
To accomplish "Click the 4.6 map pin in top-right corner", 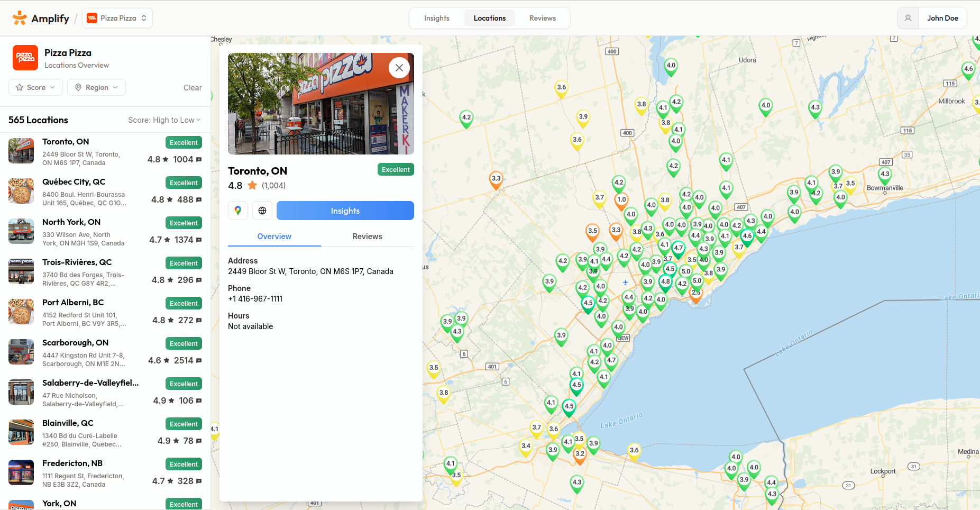I will [968, 69].
